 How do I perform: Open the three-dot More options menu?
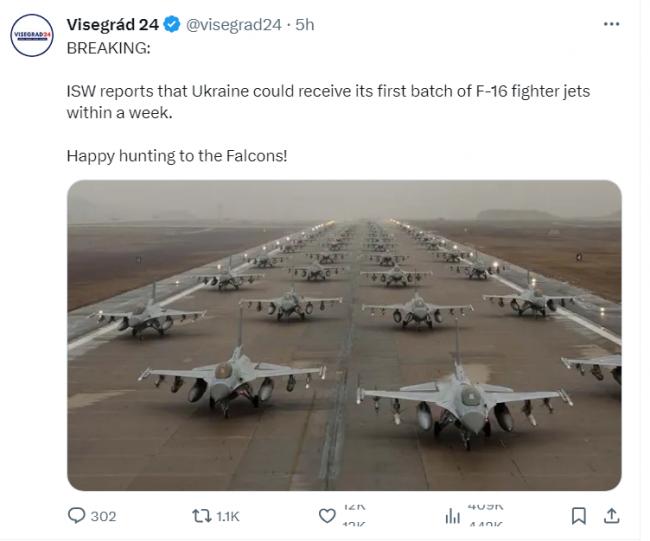(611, 24)
